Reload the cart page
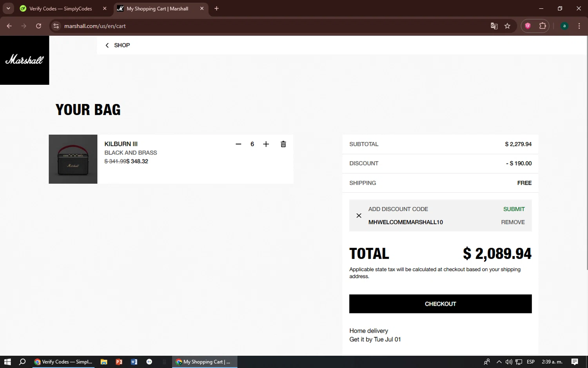Image resolution: width=588 pixels, height=368 pixels. (x=38, y=26)
